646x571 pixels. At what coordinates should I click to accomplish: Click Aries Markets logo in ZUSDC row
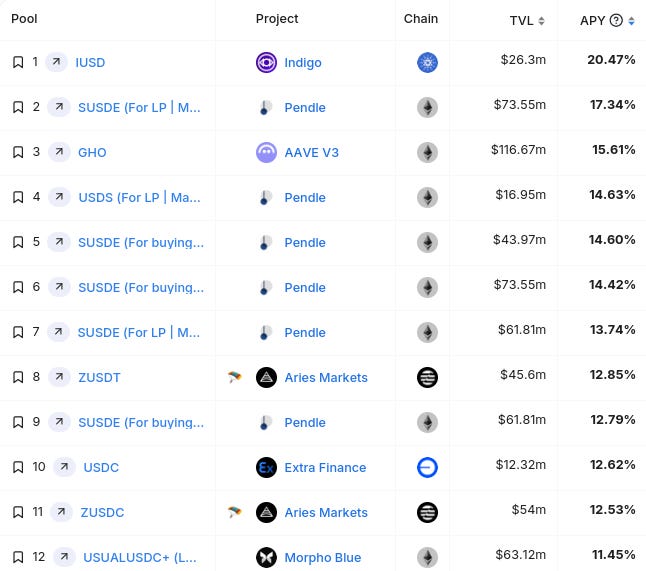coord(266,512)
